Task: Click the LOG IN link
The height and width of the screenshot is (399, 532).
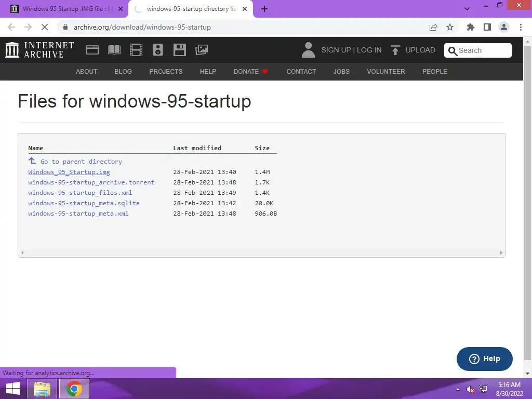Action: tap(369, 50)
